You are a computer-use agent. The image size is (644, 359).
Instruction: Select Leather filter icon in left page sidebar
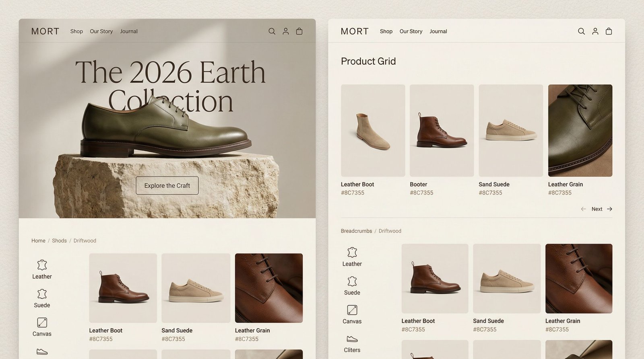(42, 265)
